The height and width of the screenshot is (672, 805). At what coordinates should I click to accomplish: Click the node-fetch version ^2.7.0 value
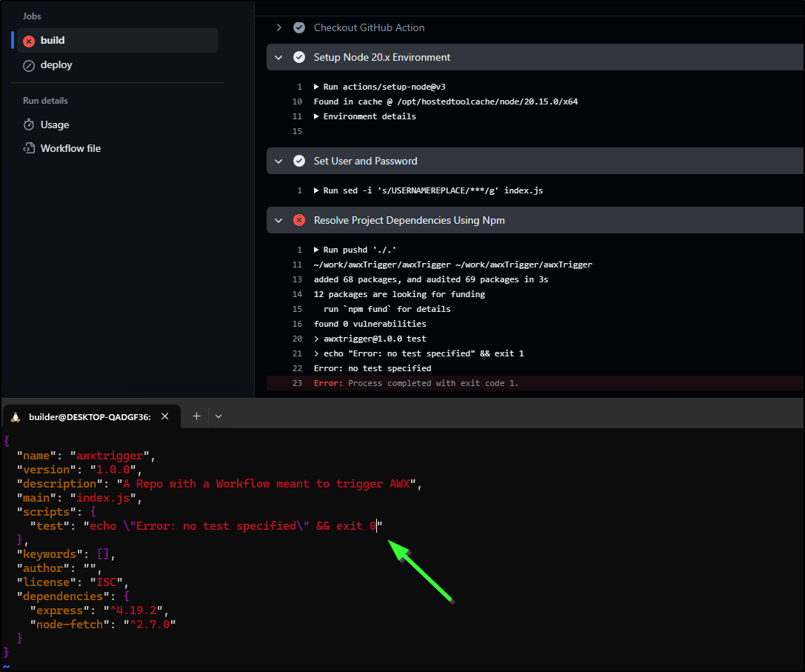[150, 625]
